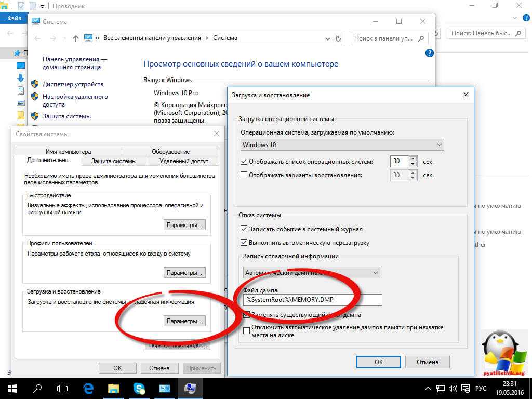Expand the debug dump type dropdown
532x399 pixels.
311,272
